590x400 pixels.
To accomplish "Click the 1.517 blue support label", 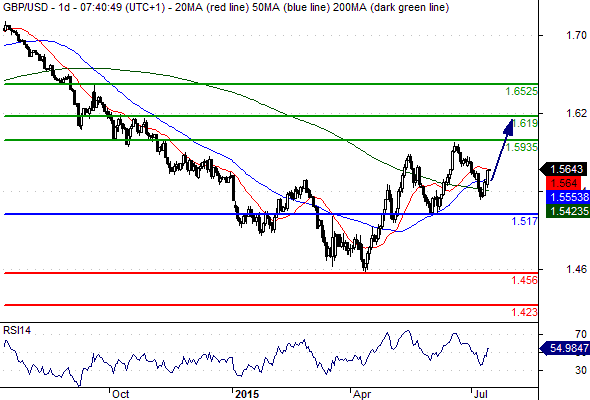I will 525,221.
